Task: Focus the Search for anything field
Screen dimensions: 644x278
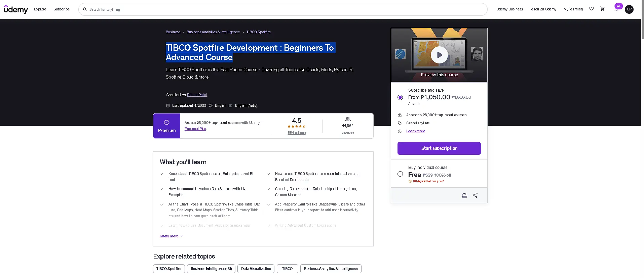Action: point(283,9)
